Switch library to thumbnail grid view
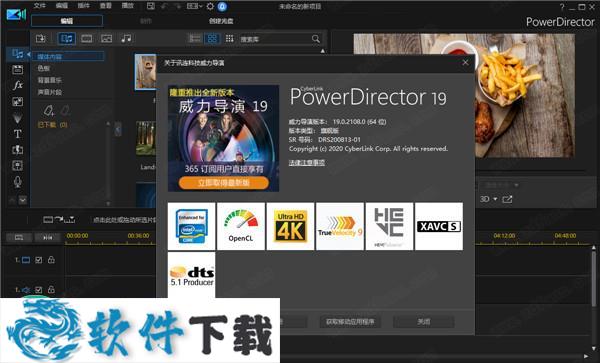Viewport: 600px width, 363px height. (212, 39)
